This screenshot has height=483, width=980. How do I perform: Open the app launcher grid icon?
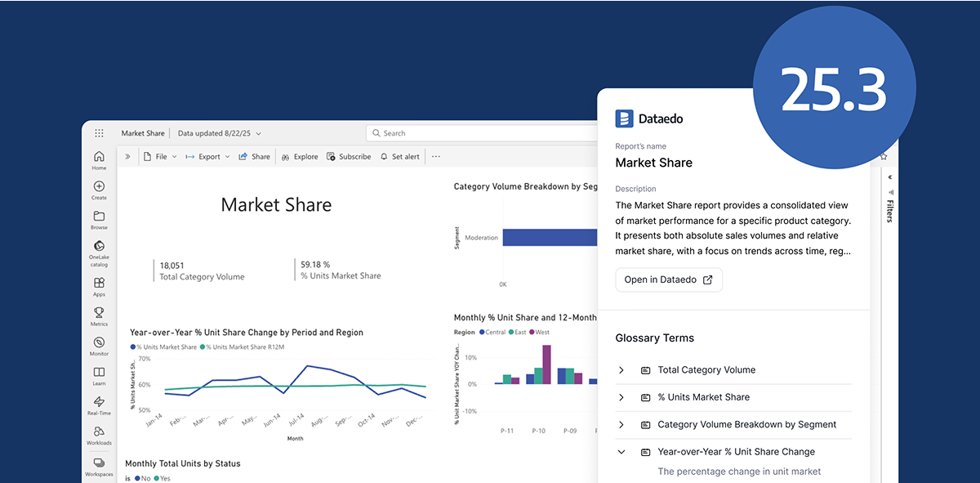[99, 133]
